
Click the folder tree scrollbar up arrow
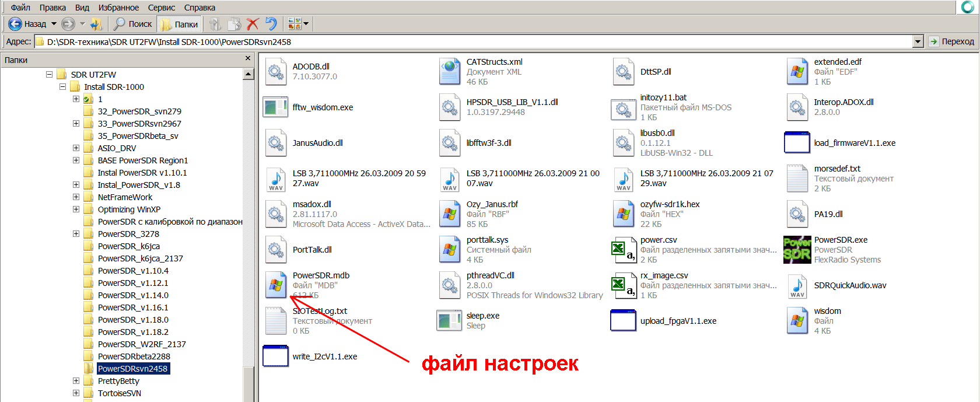click(249, 74)
